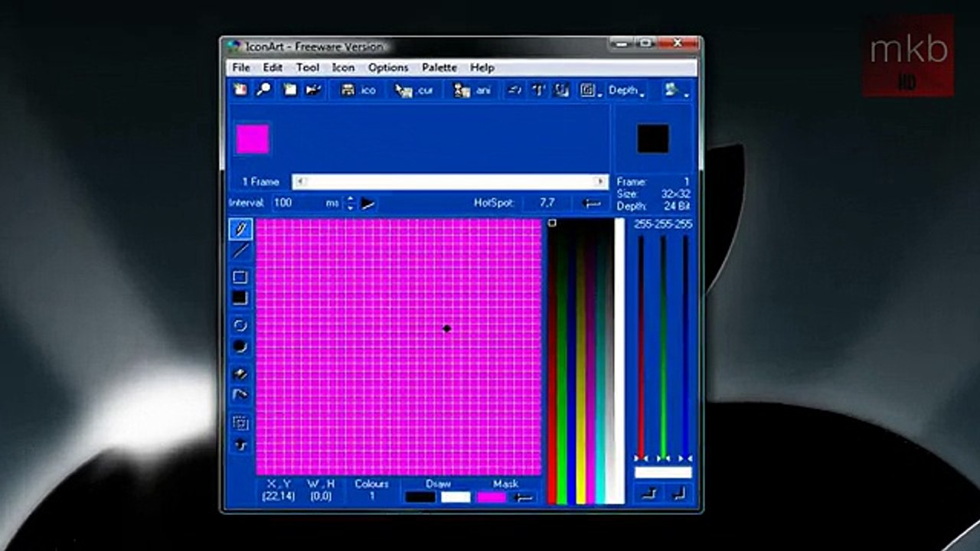Click the magnifier search toolbar icon

pyautogui.click(x=263, y=90)
